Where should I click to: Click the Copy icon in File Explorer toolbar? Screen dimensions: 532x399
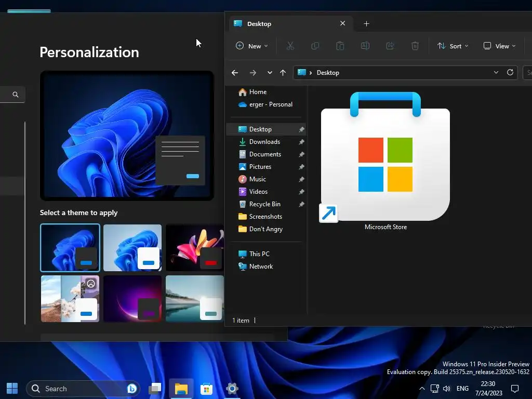pos(315,46)
